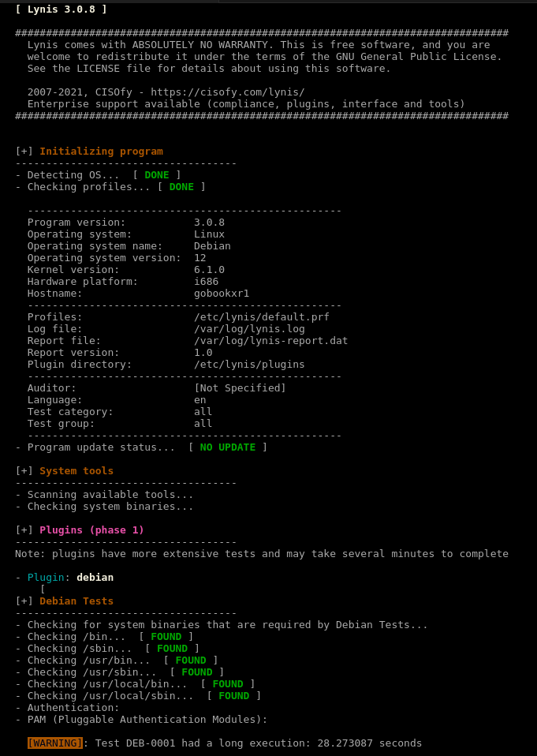This screenshot has width=537, height=756.
Task: Select the Hardware platform value i686
Action: point(206,282)
